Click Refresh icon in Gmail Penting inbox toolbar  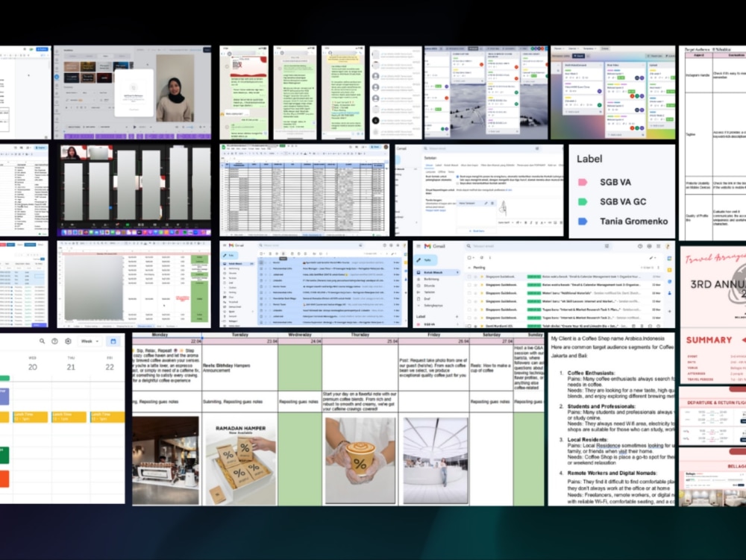click(481, 258)
